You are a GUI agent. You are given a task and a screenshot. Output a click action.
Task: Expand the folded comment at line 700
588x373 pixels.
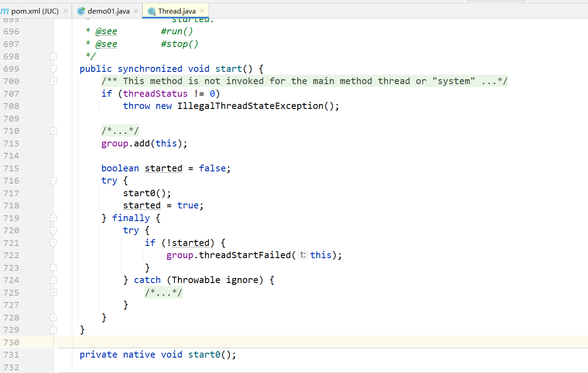[53, 81]
